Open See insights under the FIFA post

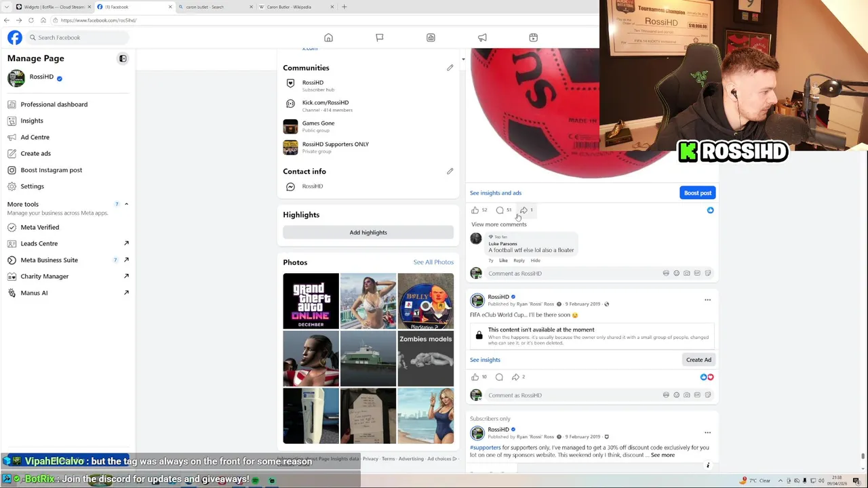click(485, 360)
